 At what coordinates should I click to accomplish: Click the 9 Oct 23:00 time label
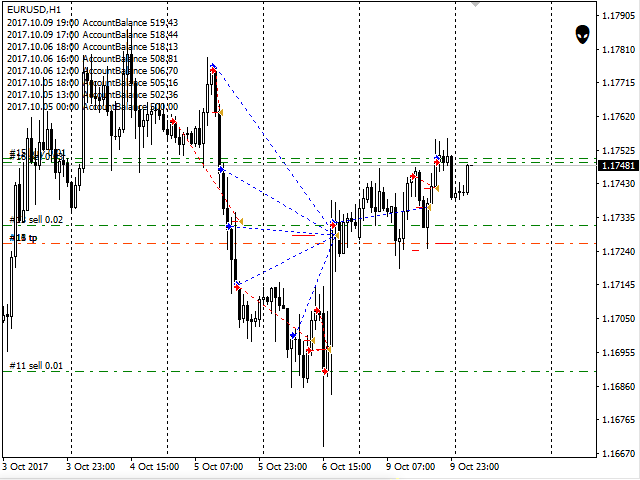pos(475,466)
